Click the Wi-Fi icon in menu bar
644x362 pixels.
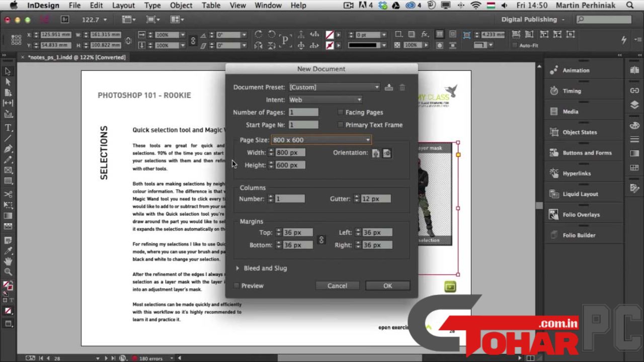pyautogui.click(x=475, y=6)
